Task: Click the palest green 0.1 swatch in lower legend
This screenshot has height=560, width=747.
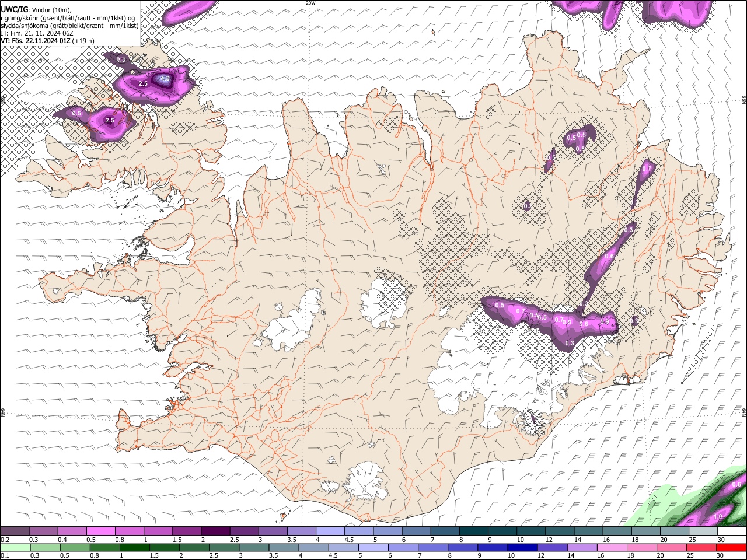Action: 15,547
